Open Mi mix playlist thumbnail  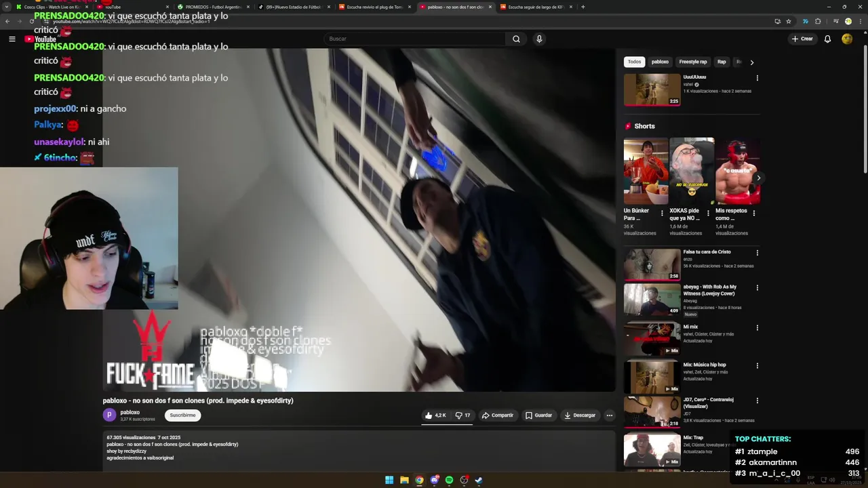[x=652, y=339]
